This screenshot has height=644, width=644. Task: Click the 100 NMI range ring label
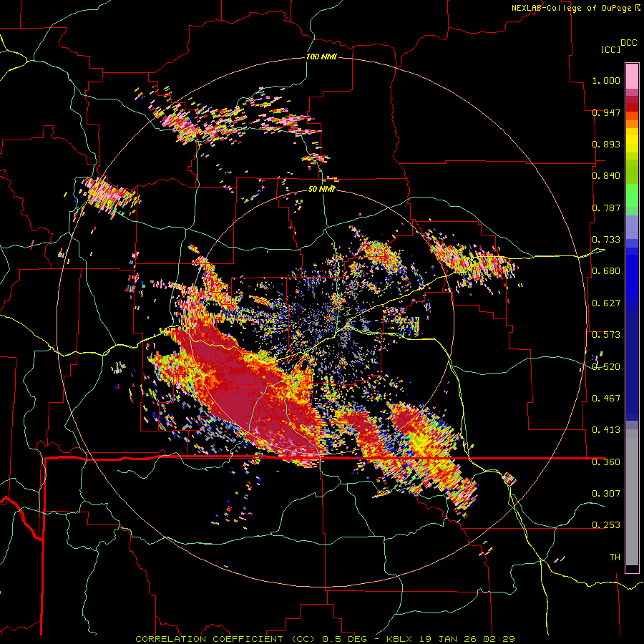tap(321, 57)
